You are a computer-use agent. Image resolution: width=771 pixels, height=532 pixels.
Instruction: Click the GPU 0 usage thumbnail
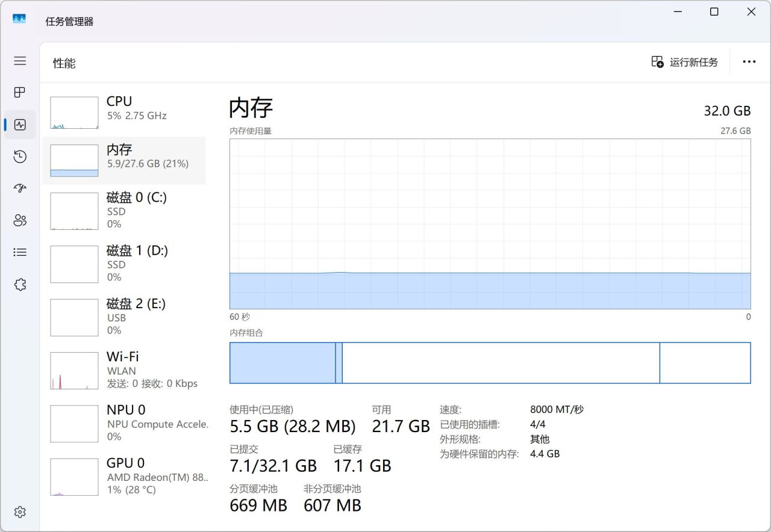tap(74, 477)
